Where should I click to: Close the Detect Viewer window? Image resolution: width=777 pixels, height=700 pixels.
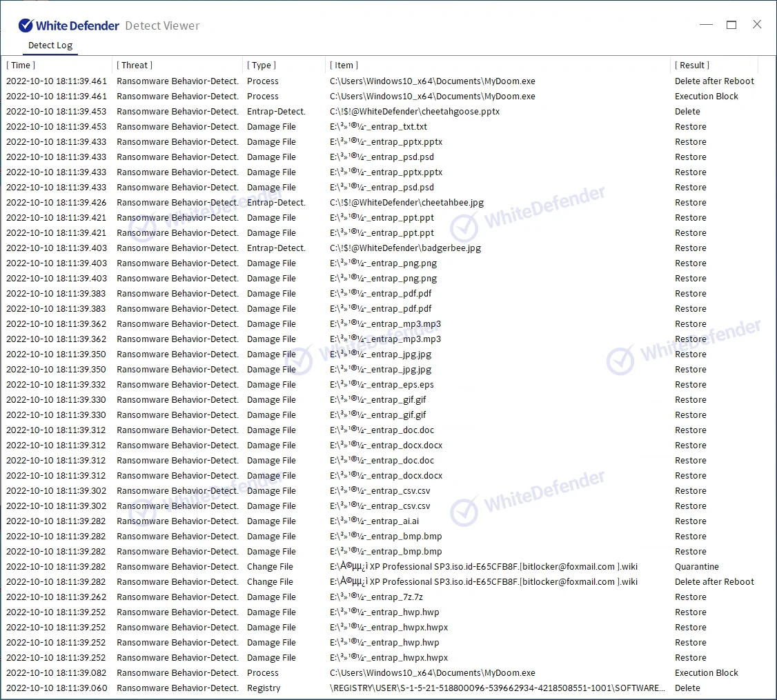pos(757,25)
